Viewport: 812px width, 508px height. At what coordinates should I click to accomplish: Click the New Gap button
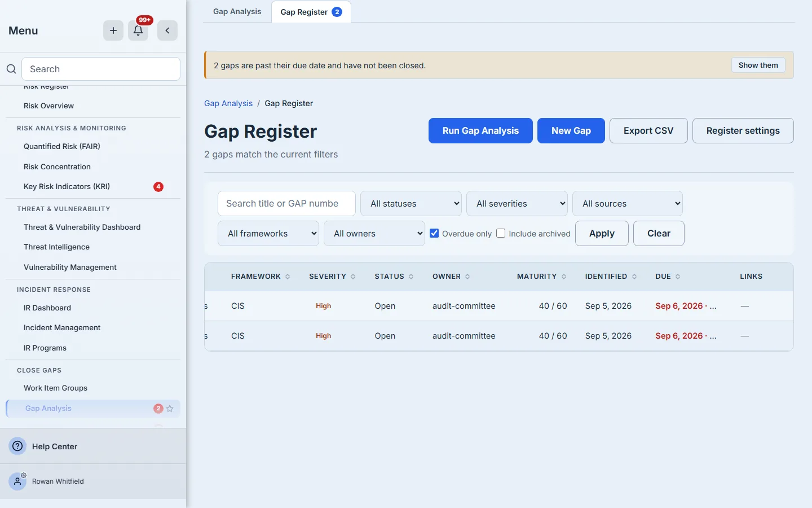pos(571,131)
